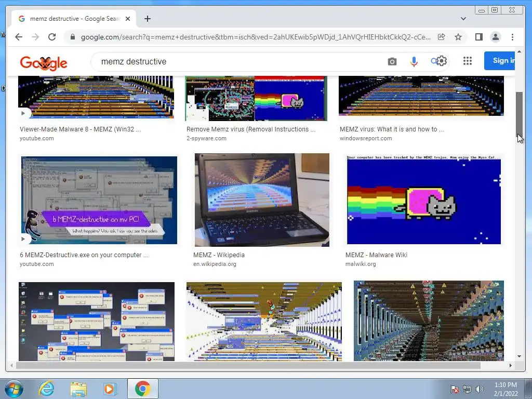Sign in to Google account
532x399 pixels.
click(x=499, y=61)
